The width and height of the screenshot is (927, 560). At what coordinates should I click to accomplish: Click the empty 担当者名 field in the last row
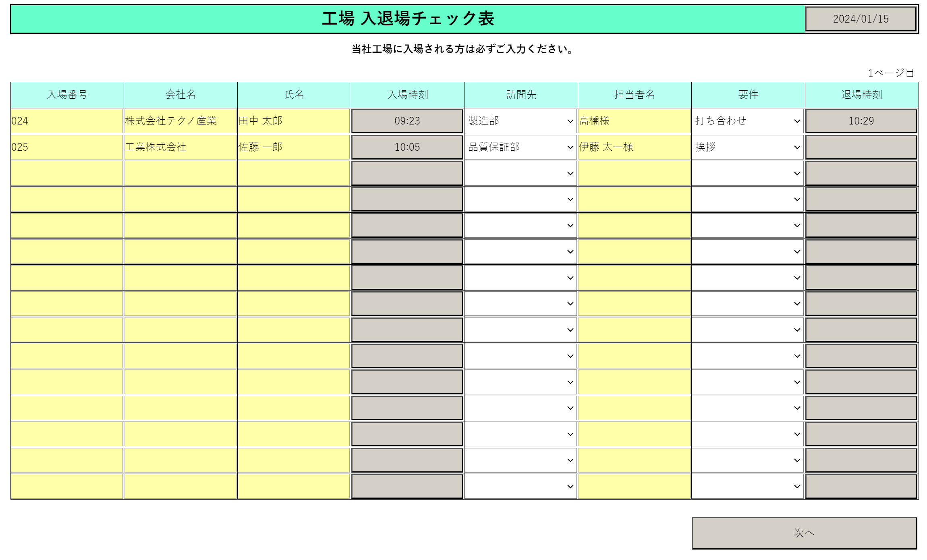pyautogui.click(x=635, y=486)
